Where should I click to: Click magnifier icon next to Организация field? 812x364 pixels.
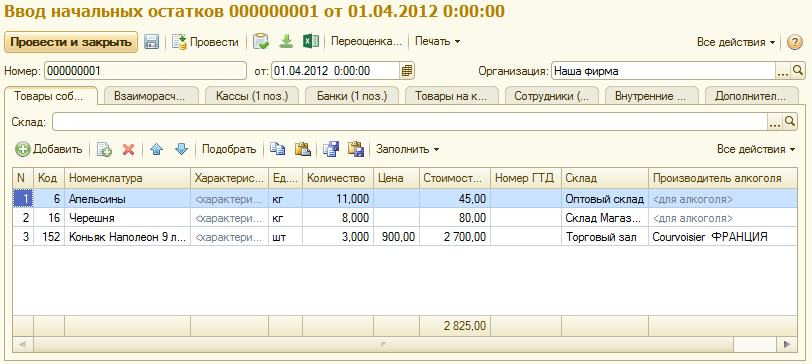coord(798,71)
